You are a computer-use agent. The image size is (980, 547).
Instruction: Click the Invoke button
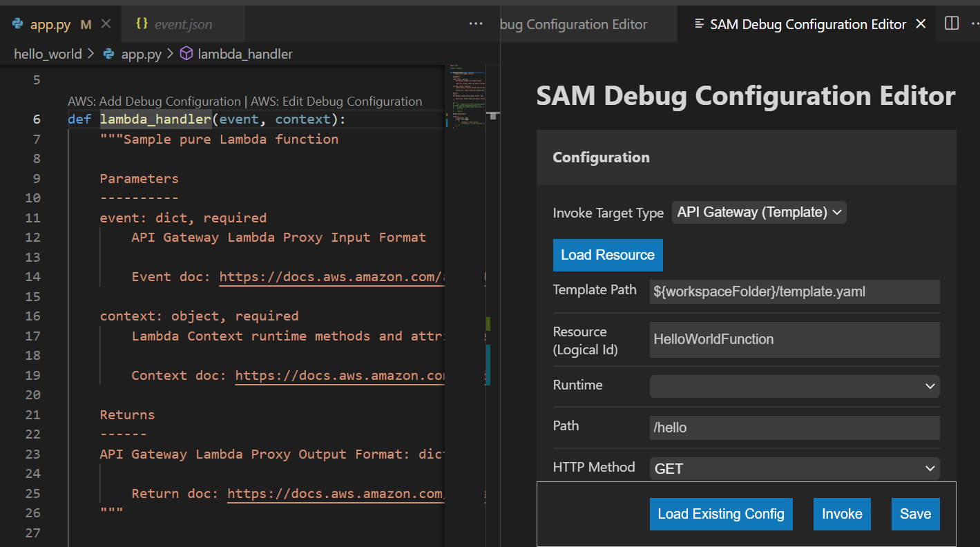[x=842, y=514]
